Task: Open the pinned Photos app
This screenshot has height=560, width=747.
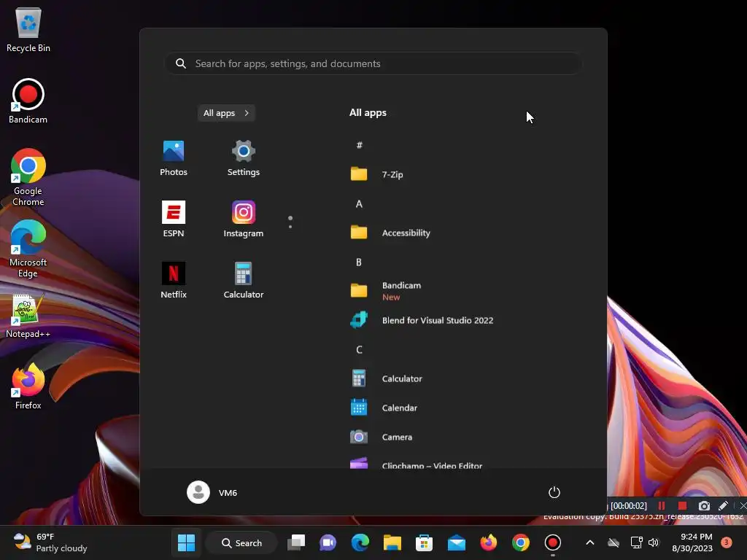Action: [x=174, y=158]
